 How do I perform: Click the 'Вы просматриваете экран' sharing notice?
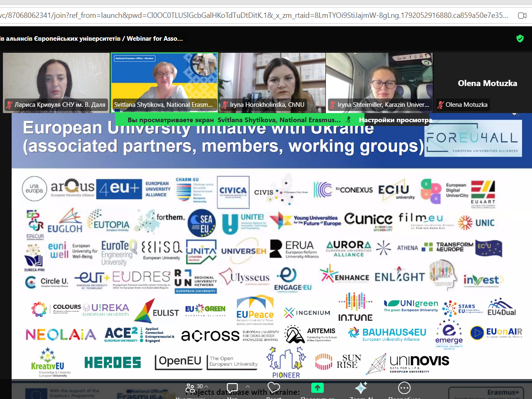pos(171,120)
